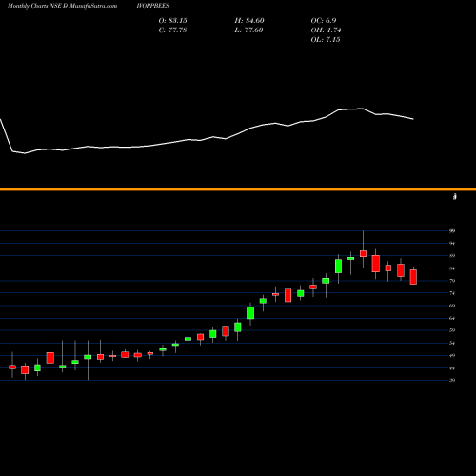
Task: Select the high value 'H: 84.60'
Action: click(249, 21)
